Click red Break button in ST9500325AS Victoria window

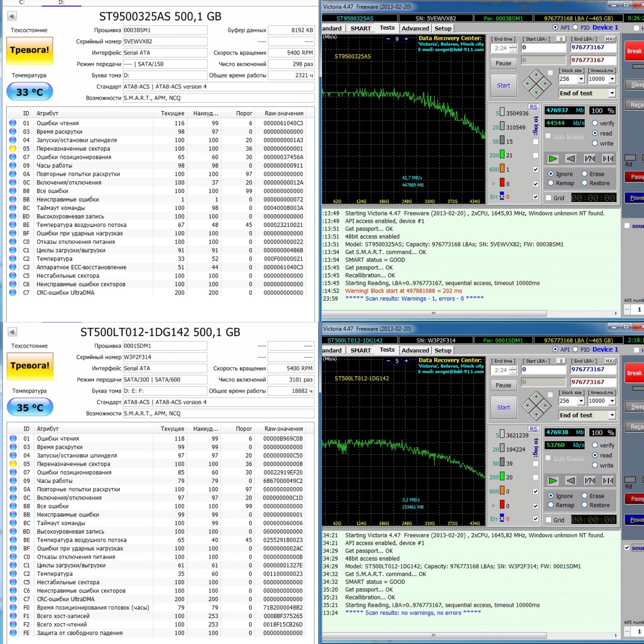coord(634,51)
